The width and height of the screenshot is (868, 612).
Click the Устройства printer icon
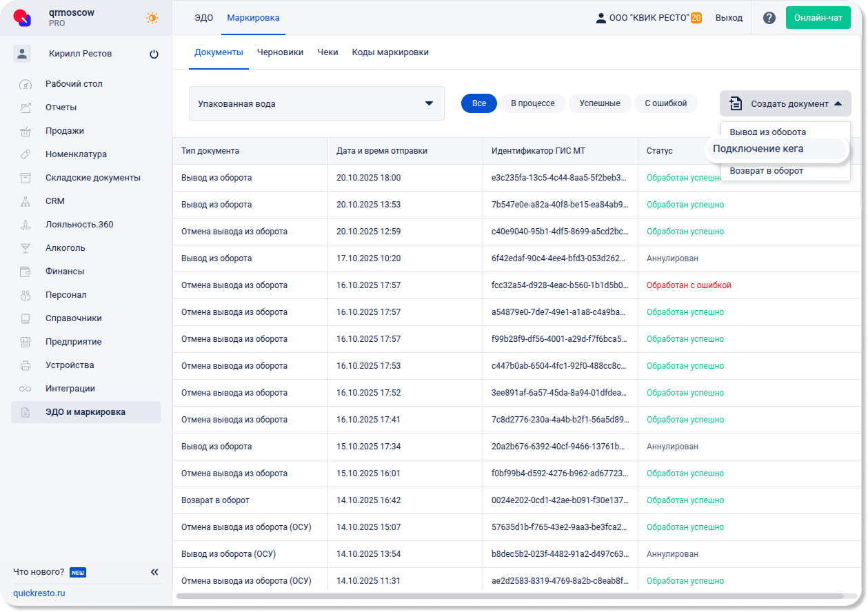(26, 365)
